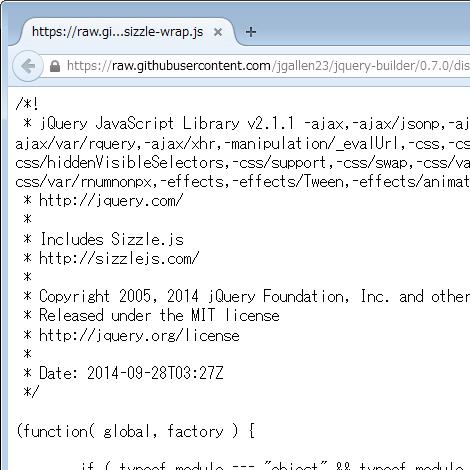Click 'Released under the MIT license' line
This screenshot has width=470, height=470.
click(x=151, y=315)
